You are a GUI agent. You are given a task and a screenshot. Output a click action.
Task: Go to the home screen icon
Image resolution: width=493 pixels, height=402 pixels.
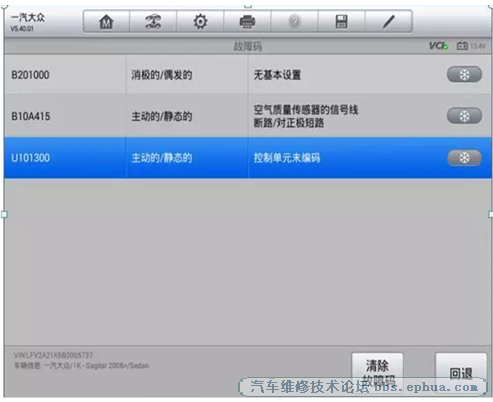coord(106,22)
